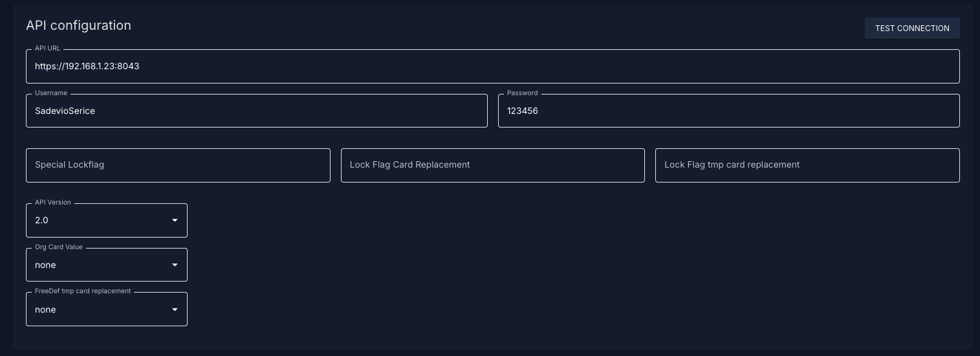This screenshot has width=980, height=356.
Task: Click the Username label text
Action: (51, 93)
